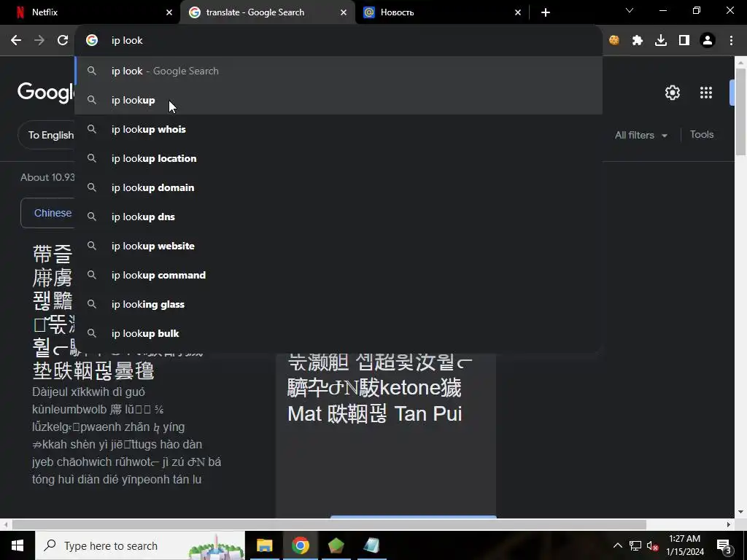747x560 pixels.
Task: Open the search Tools button
Action: [702, 135]
